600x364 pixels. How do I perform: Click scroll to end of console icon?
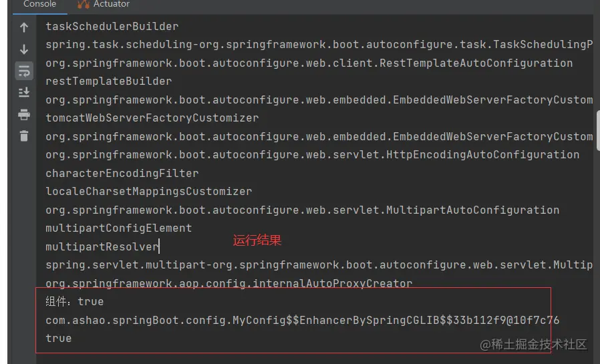(24, 92)
